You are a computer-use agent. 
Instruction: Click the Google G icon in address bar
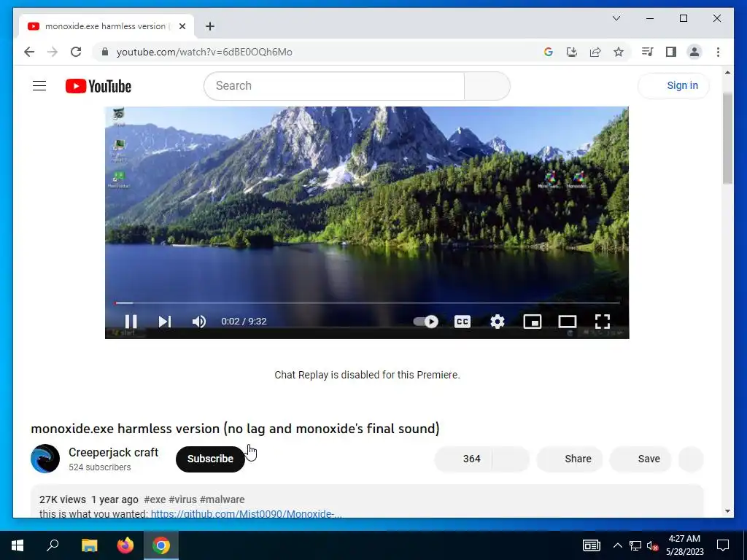(549, 52)
